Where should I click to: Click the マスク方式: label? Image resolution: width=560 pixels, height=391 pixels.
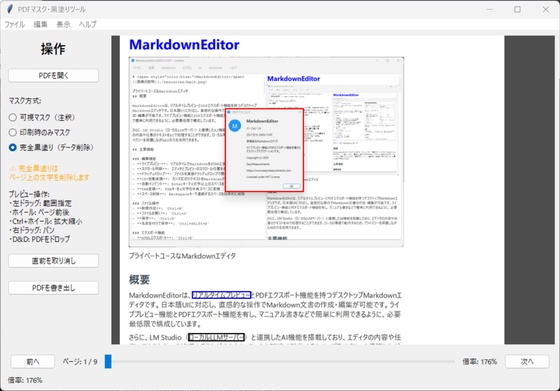(25, 101)
